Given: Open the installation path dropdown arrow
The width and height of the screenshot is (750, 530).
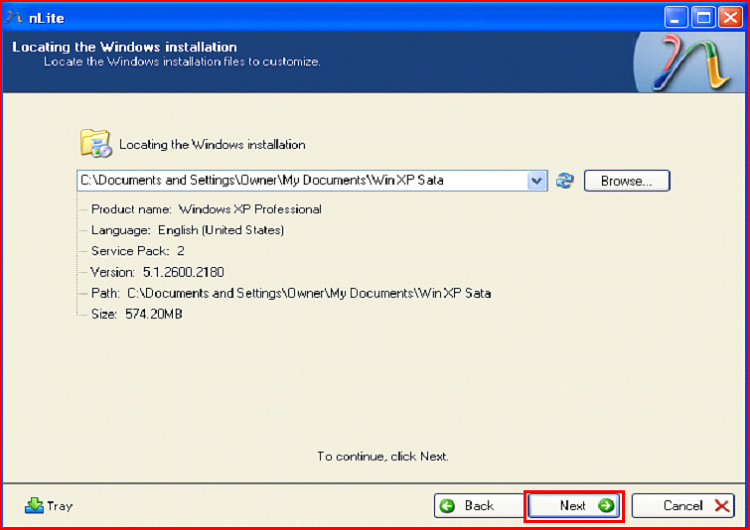Looking at the screenshot, I should (537, 181).
